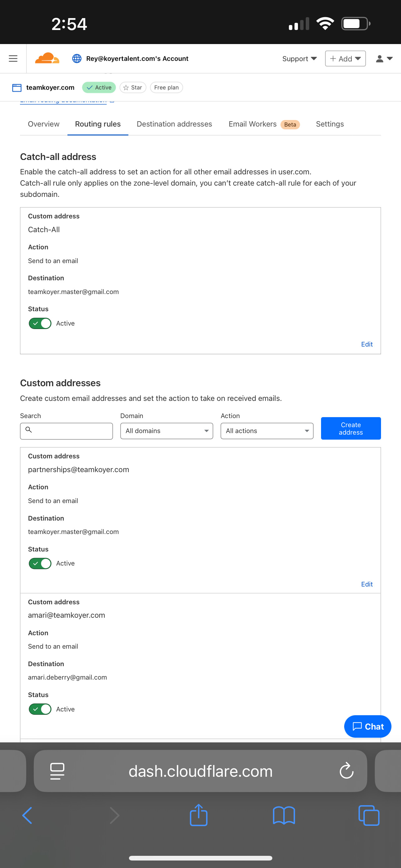Click the teamkoyer.com domain name
401x868 pixels.
51,87
